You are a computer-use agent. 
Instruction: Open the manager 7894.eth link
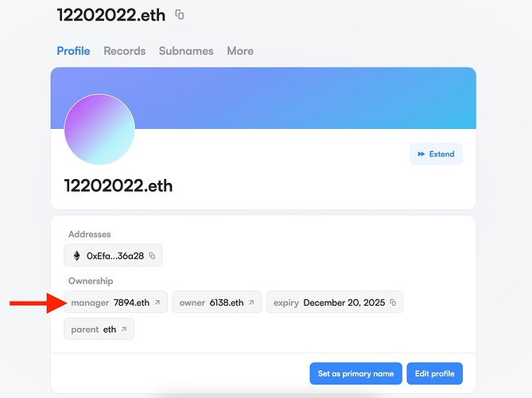point(115,302)
